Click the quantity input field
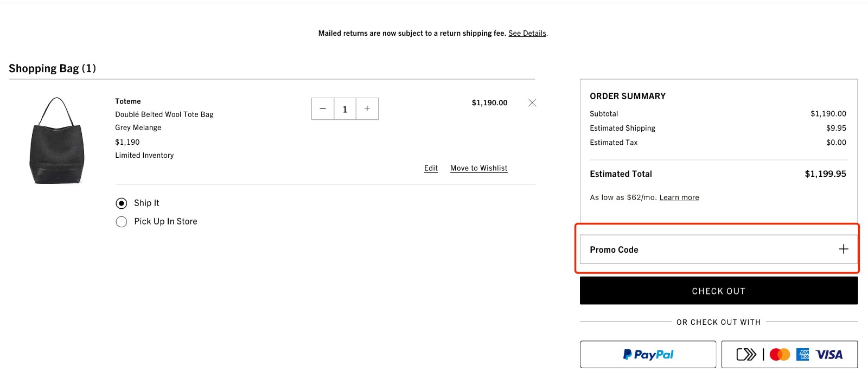The image size is (868, 378). pyautogui.click(x=345, y=108)
